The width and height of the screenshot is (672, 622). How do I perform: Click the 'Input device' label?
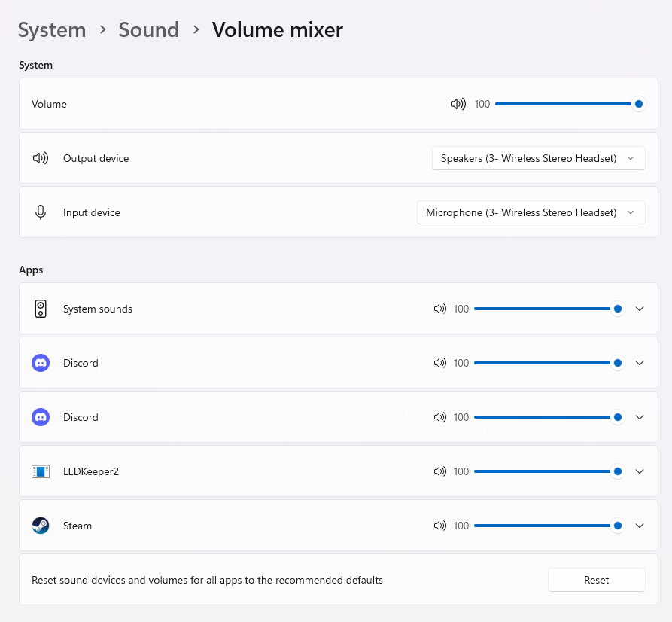(x=92, y=212)
